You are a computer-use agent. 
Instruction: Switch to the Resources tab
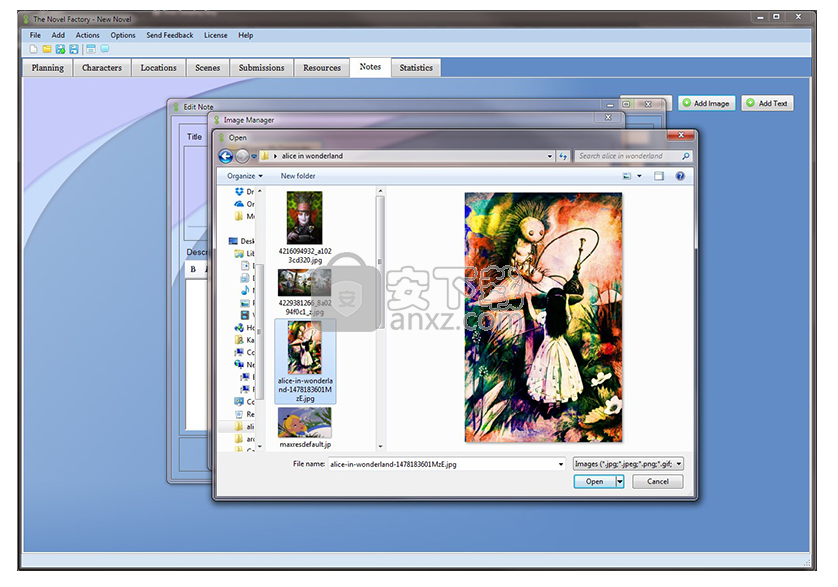[x=322, y=68]
